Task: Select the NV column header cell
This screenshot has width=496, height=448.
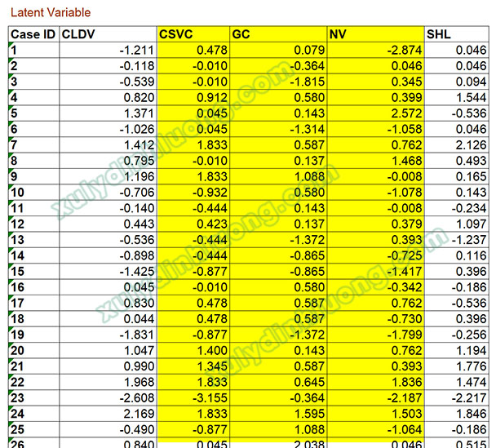Action: 374,34
